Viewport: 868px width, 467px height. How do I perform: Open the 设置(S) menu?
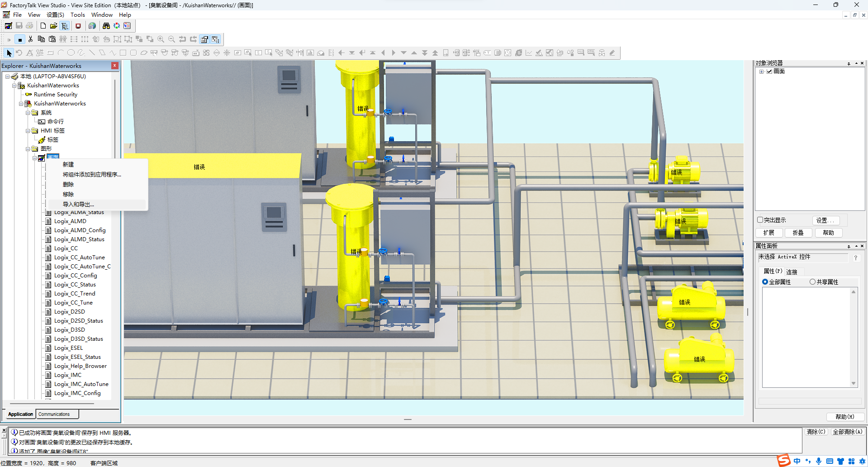pos(55,15)
